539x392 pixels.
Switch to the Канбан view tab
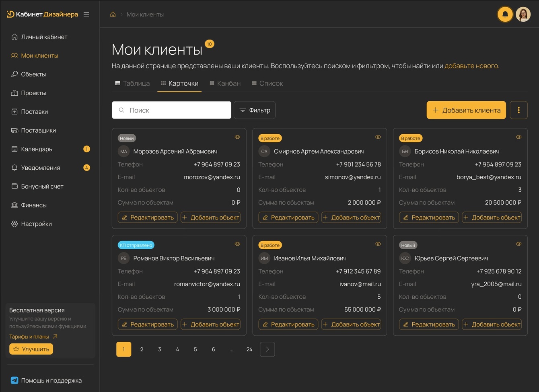point(225,83)
